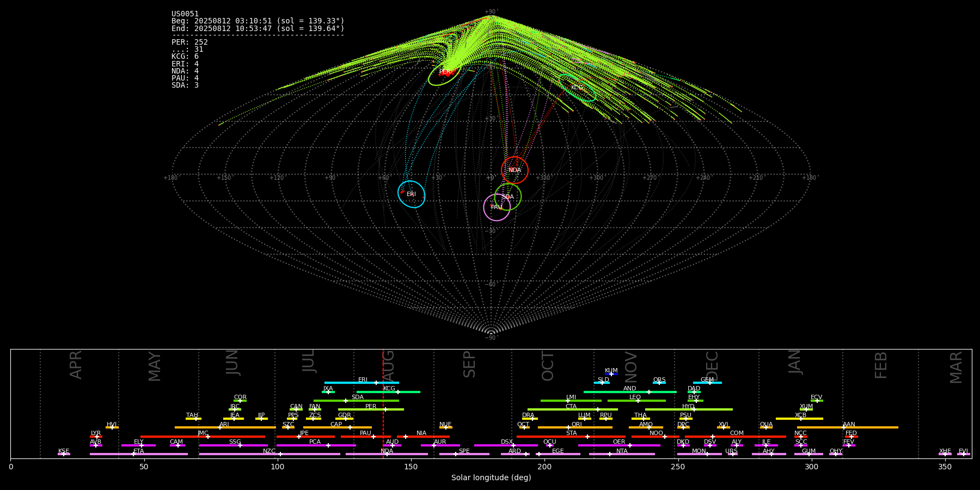Click the CTA shower bar in timeline
Screen dimensions: 980x490
click(x=573, y=409)
